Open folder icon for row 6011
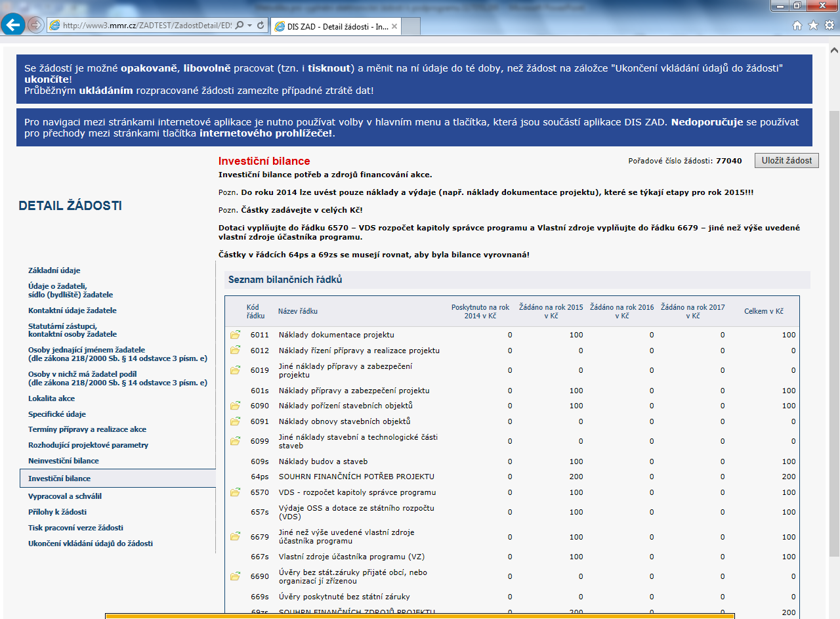The width and height of the screenshot is (840, 619). coord(235,335)
